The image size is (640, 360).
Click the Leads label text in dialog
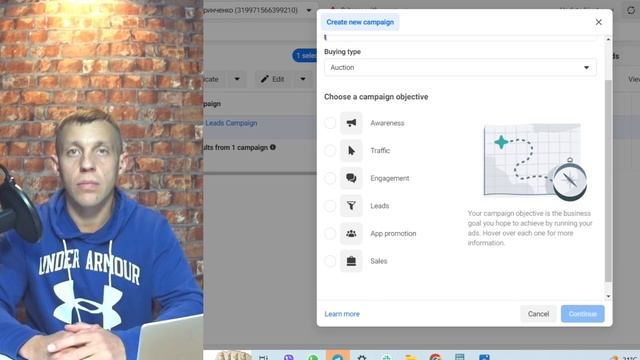point(380,206)
